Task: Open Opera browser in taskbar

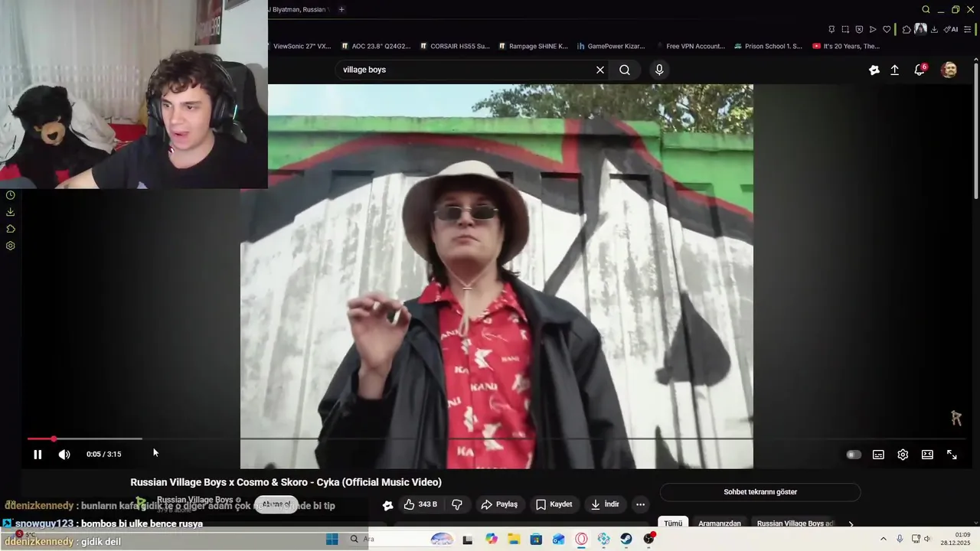Action: [581, 539]
